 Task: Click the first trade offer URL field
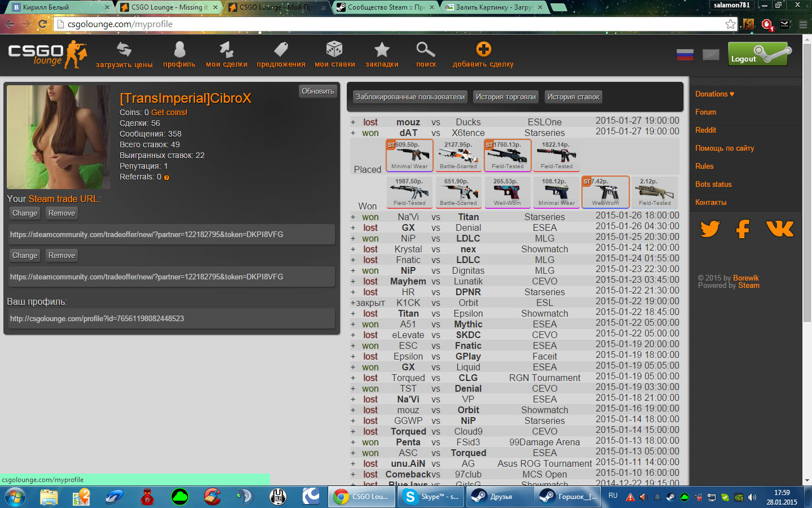pyautogui.click(x=172, y=235)
